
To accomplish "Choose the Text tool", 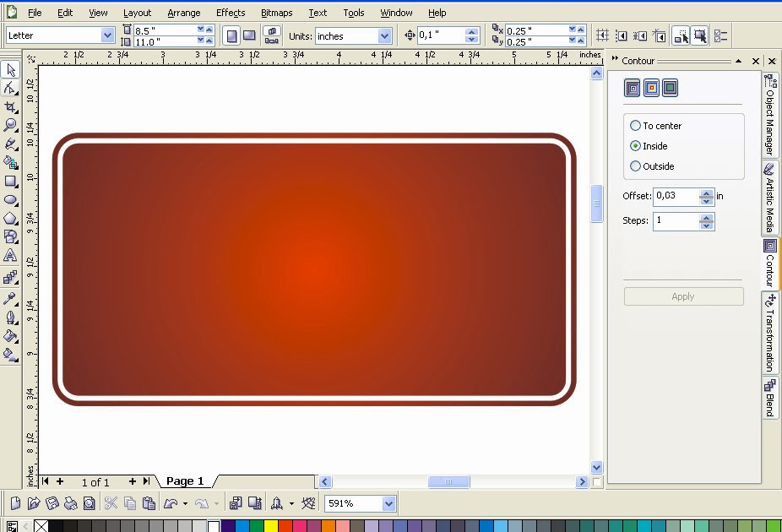I will (11, 254).
